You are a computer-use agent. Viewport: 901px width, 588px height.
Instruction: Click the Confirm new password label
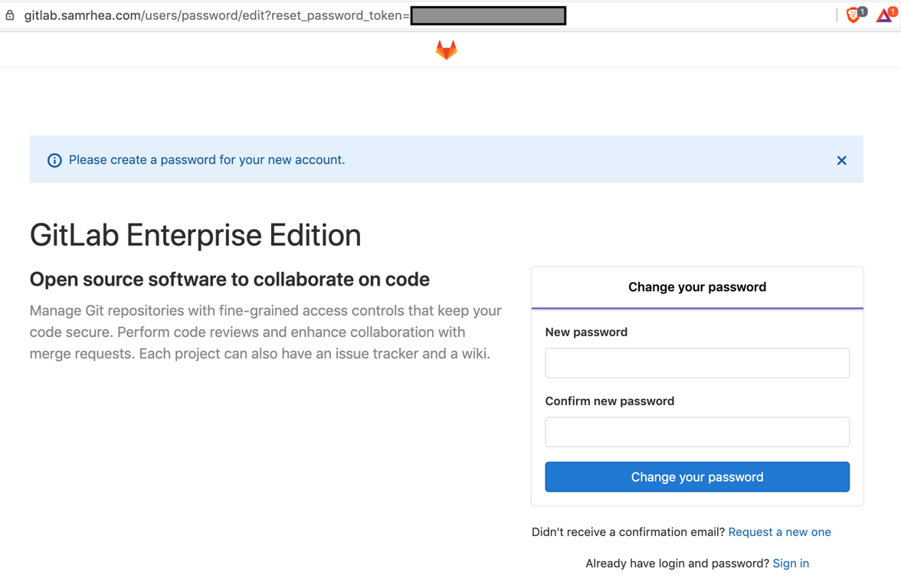pos(610,401)
